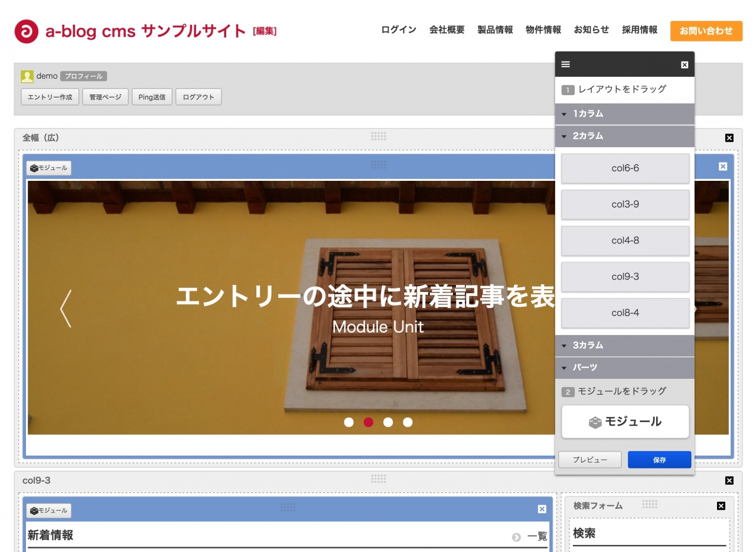Open the 採用情報 navigation item

(640, 30)
